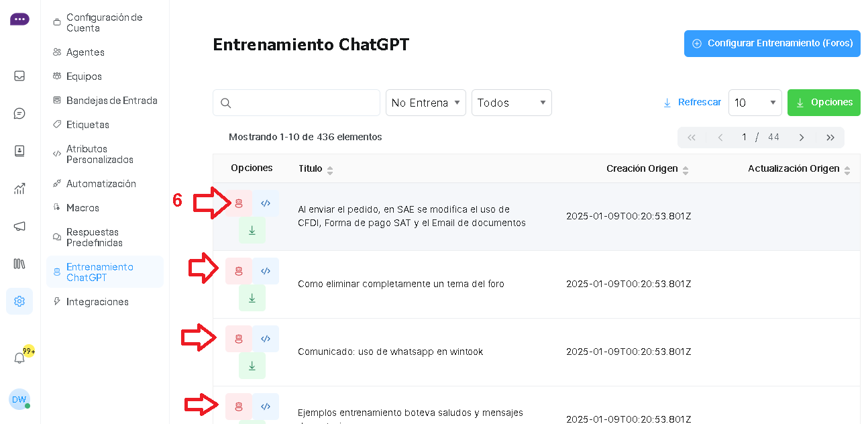Click the purple chat logo icon
This screenshot has width=868, height=424.
(19, 19)
